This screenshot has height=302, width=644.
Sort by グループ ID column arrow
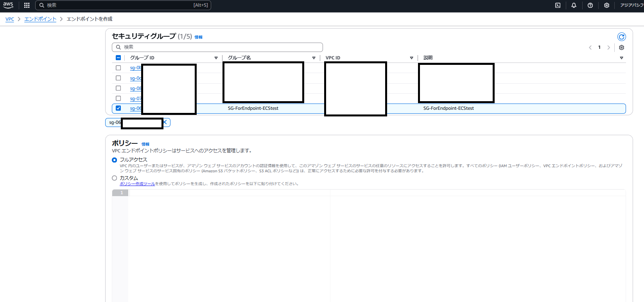click(x=216, y=58)
